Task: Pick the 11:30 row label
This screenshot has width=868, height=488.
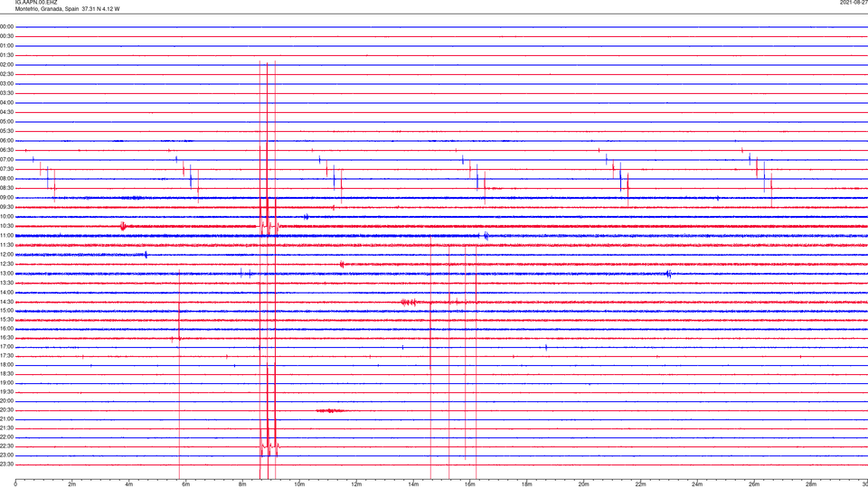Action: [7, 245]
